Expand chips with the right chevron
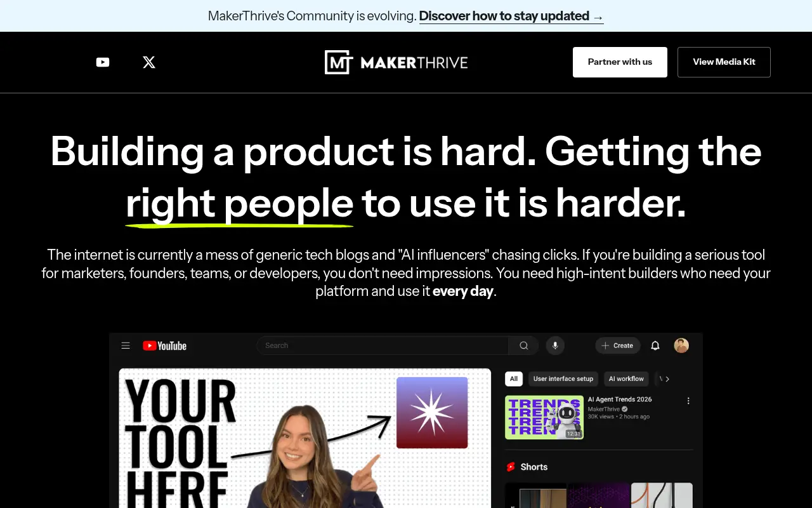The height and width of the screenshot is (508, 812). pos(667,379)
